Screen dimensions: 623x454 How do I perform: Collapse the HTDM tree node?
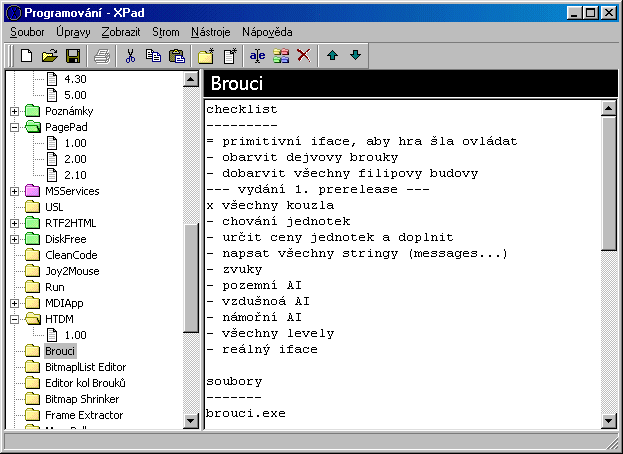coord(14,319)
